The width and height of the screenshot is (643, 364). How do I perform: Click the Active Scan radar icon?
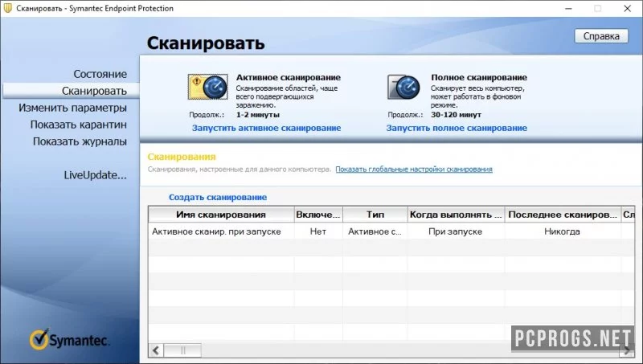click(207, 87)
